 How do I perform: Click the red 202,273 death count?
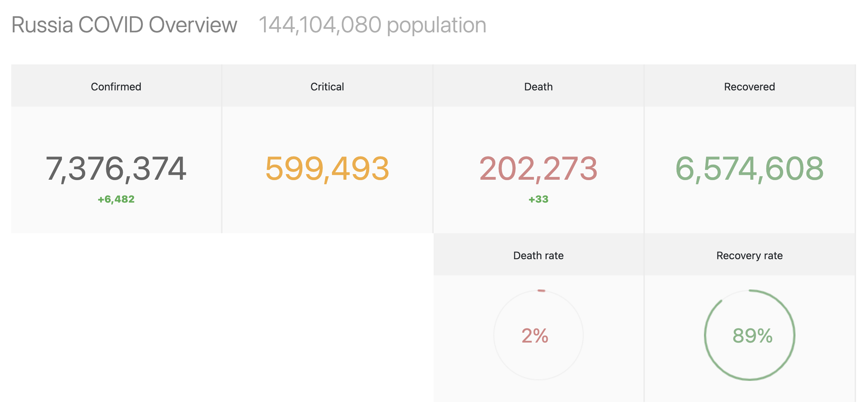tap(538, 169)
